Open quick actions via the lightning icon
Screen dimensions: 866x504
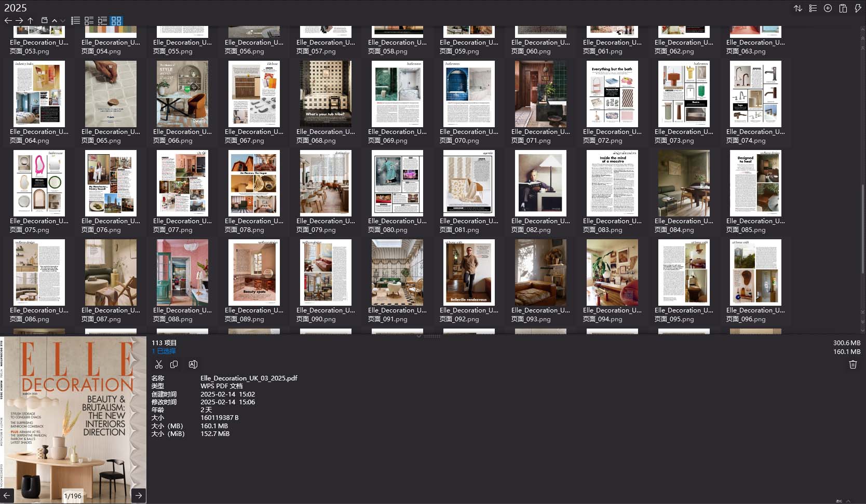(858, 8)
